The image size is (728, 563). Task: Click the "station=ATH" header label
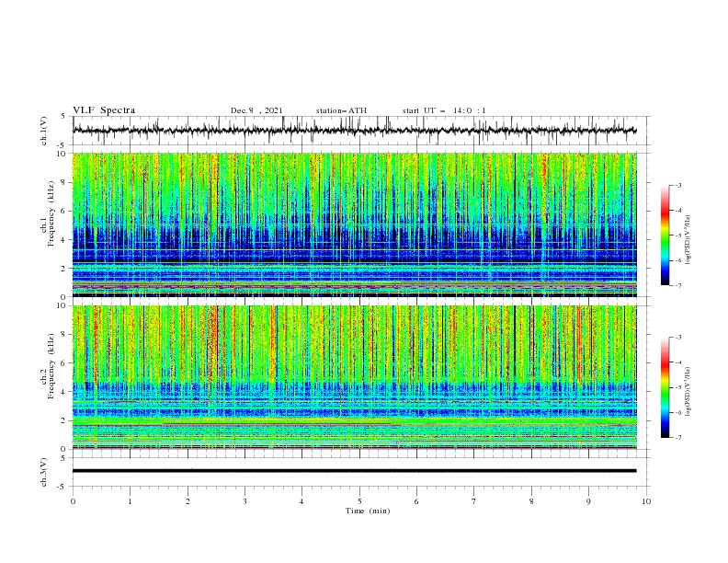click(341, 110)
